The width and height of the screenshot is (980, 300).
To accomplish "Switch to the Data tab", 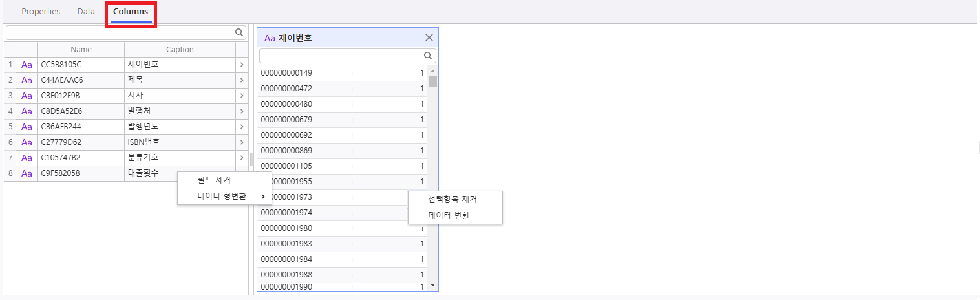I will click(x=86, y=12).
